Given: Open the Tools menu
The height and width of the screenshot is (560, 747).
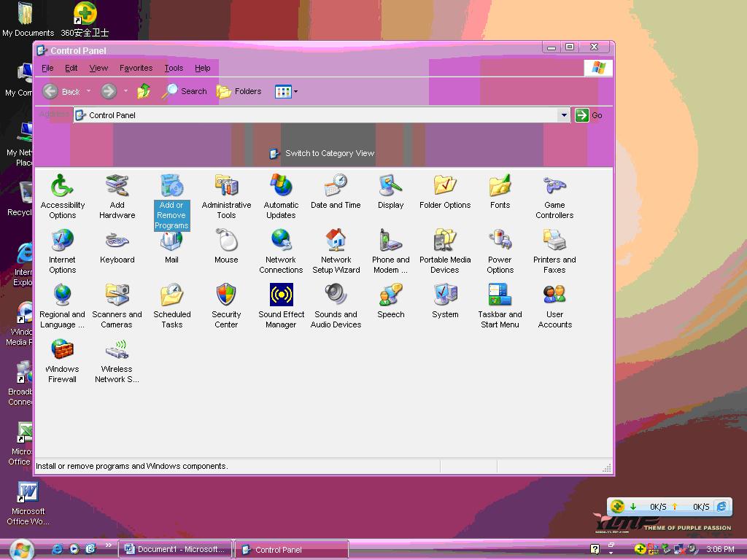Looking at the screenshot, I should click(x=174, y=68).
